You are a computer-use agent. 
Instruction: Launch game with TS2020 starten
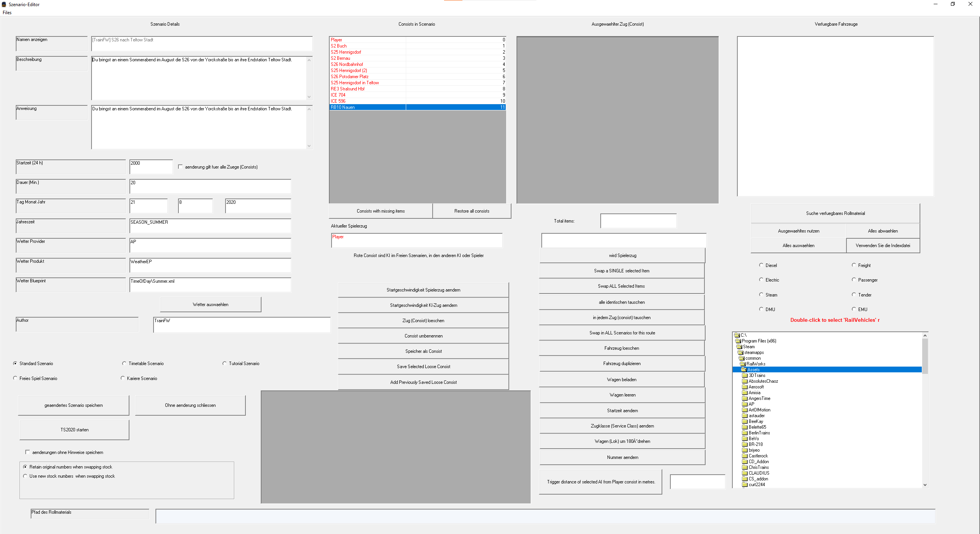(x=74, y=430)
